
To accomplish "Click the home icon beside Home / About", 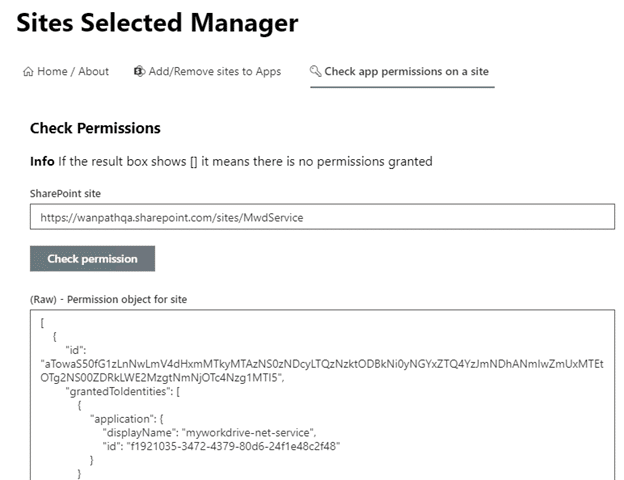I will pos(27,72).
